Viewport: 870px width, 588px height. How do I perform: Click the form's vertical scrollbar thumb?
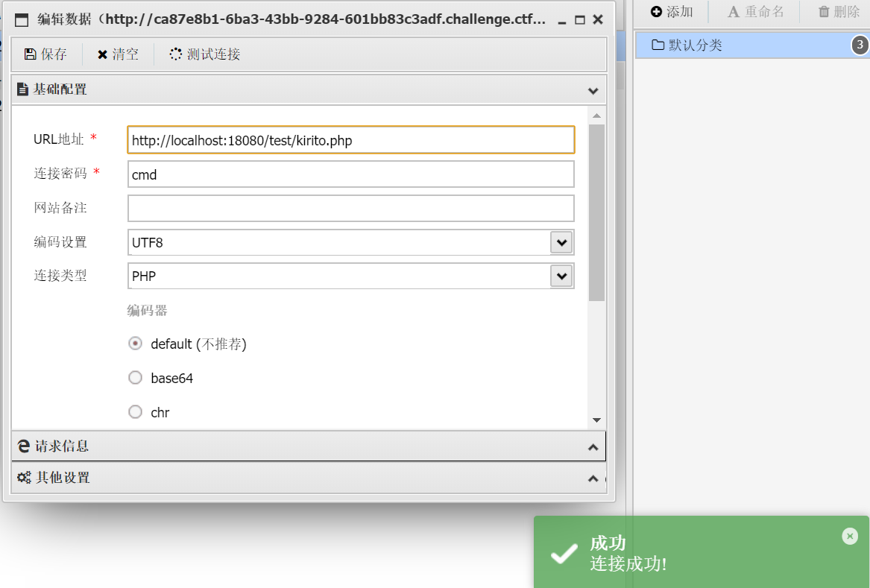pyautogui.click(x=596, y=212)
